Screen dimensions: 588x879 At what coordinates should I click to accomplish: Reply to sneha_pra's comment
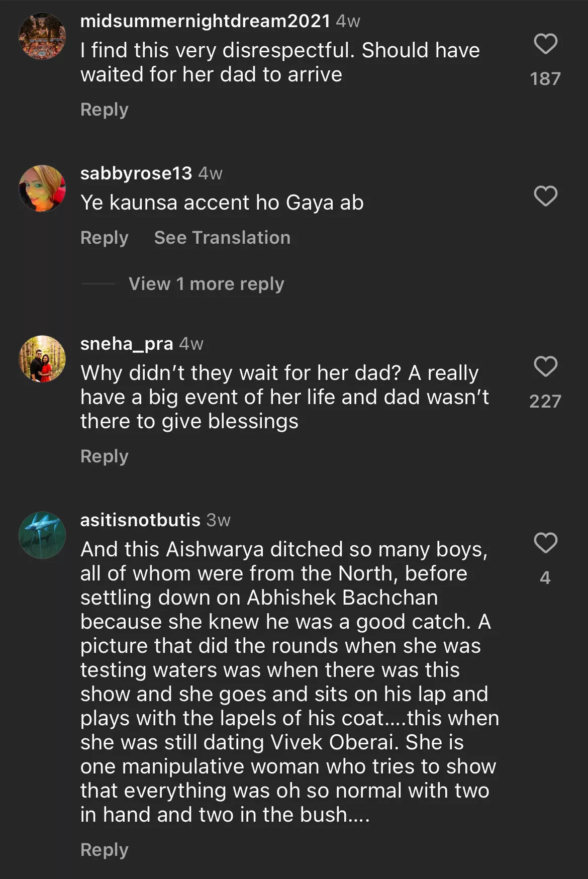point(105,456)
